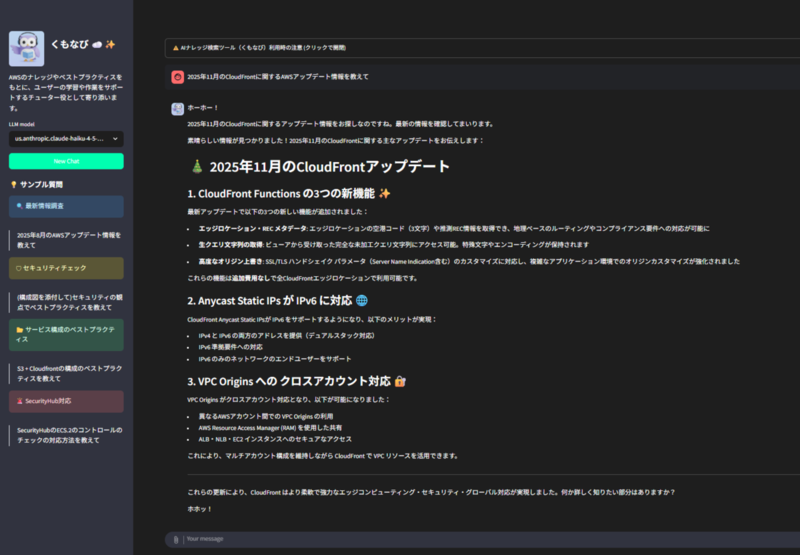Start a New Chat

point(66,161)
